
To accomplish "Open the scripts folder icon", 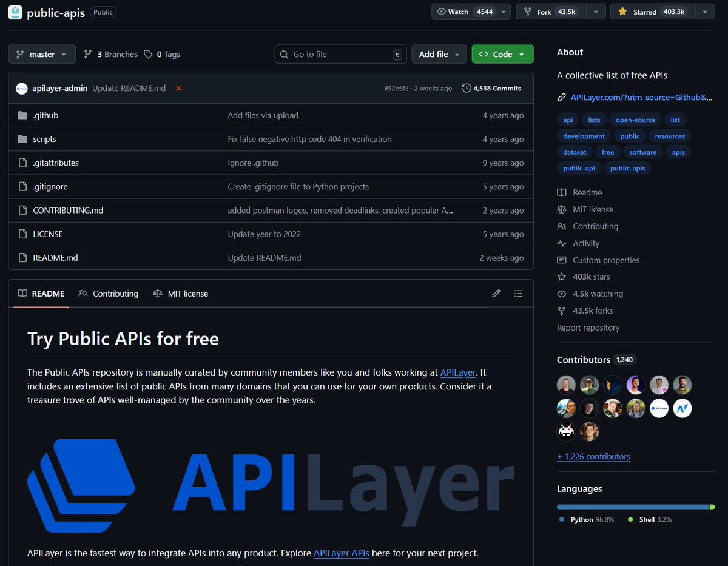I will [x=22, y=139].
